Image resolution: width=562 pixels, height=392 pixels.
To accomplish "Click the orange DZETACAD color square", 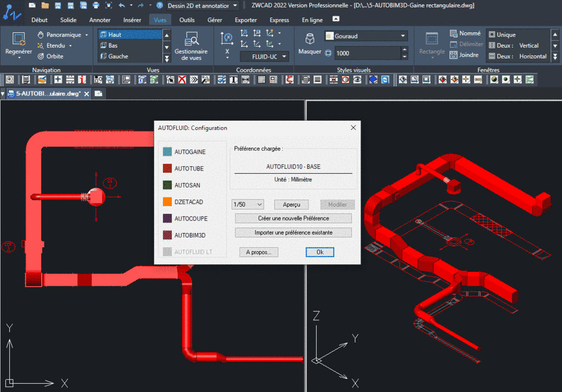I will (x=167, y=202).
